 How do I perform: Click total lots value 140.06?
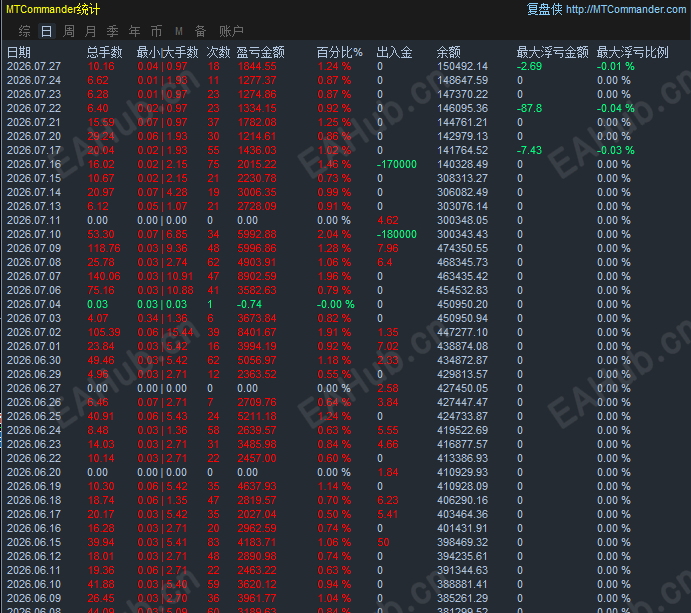point(104,276)
